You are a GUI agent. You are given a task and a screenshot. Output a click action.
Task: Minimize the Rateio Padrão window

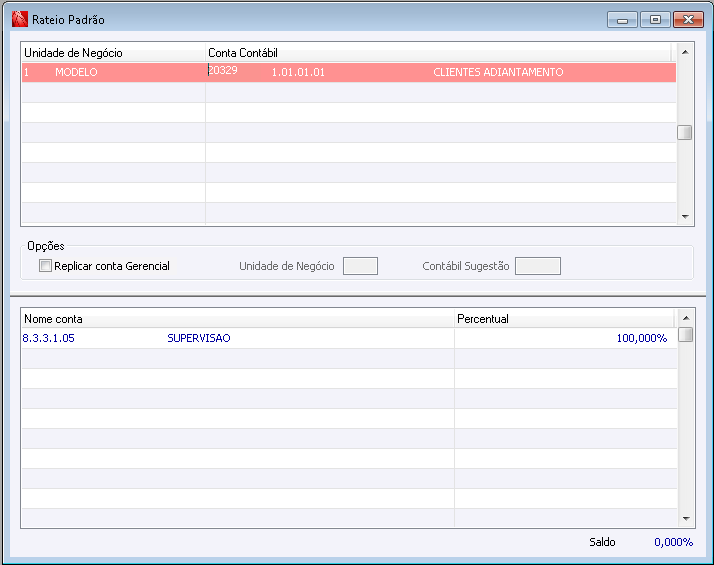tap(622, 20)
